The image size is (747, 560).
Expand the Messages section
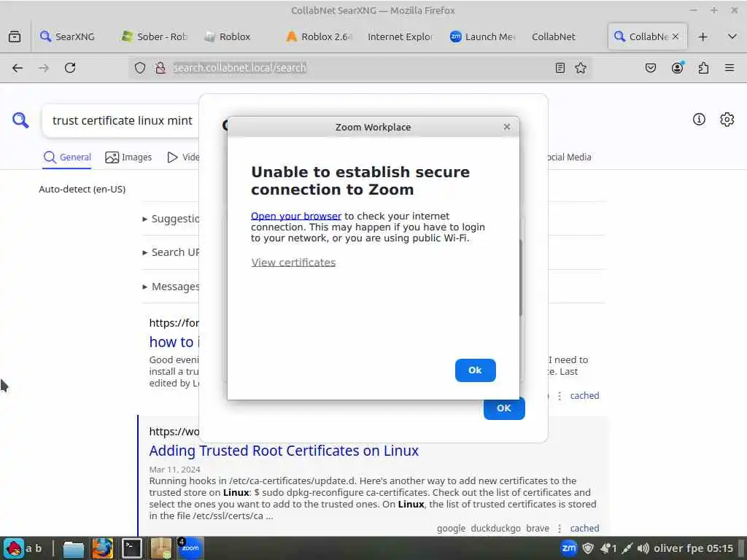171,287
